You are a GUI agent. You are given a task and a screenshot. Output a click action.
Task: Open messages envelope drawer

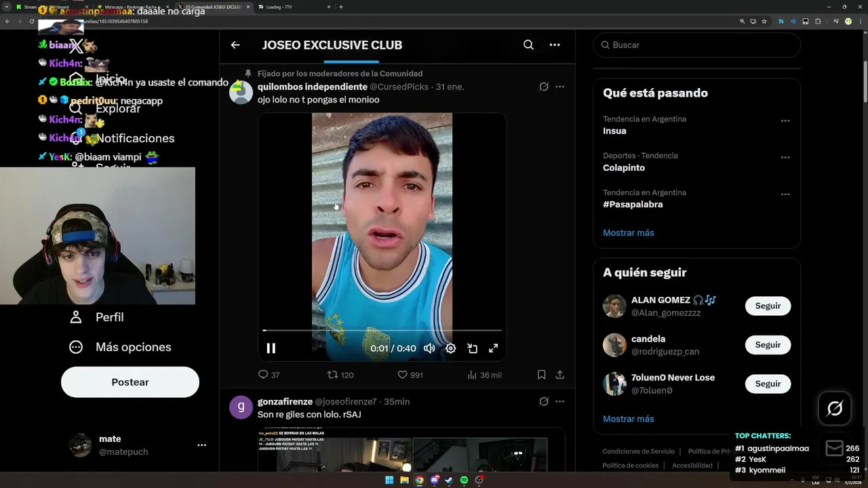(x=834, y=448)
